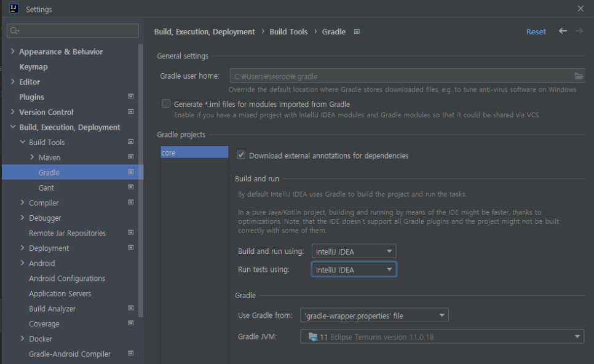594x364 pixels.
Task: Click the project-level icon in Build Analyzer row
Action: pyautogui.click(x=131, y=308)
